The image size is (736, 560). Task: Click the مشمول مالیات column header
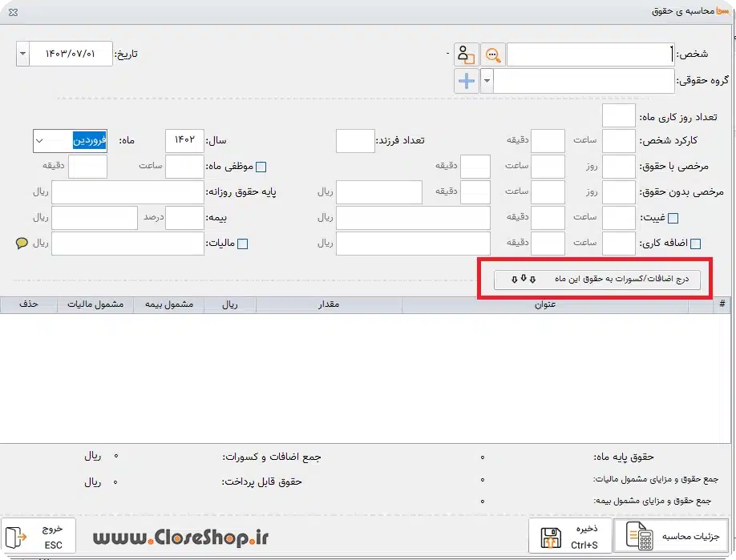pyautogui.click(x=95, y=305)
